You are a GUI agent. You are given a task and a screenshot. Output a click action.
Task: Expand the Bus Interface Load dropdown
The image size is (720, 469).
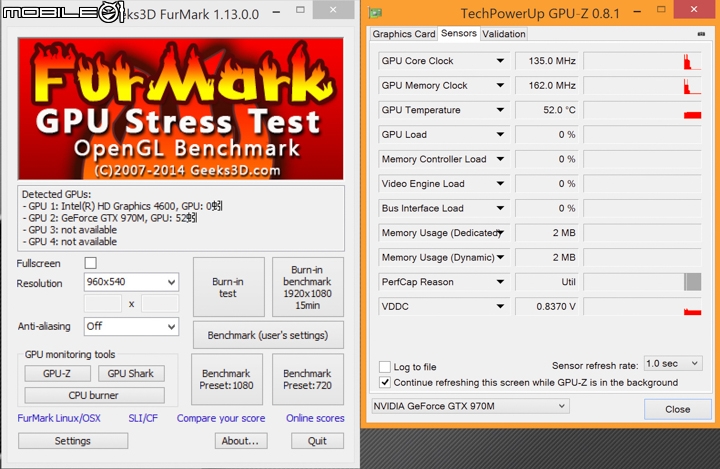click(501, 208)
